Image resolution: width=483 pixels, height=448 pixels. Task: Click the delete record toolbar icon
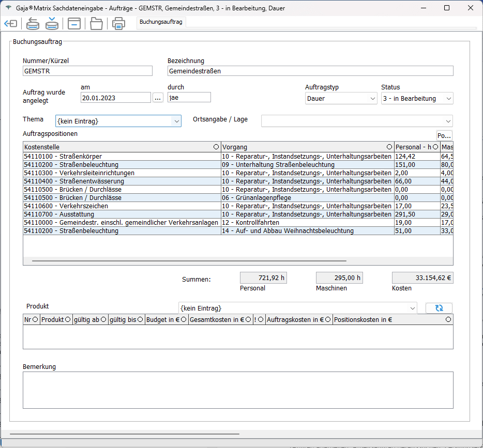[x=74, y=24]
